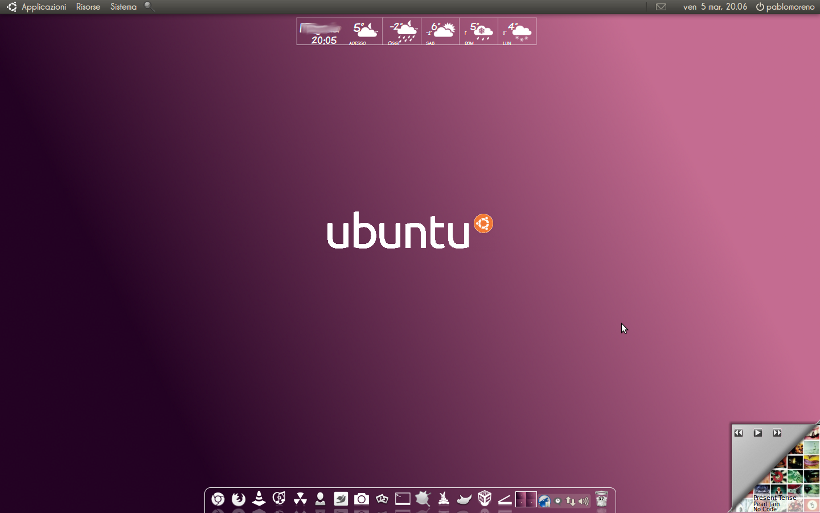Open the pablomoreno session menu

tap(785, 7)
